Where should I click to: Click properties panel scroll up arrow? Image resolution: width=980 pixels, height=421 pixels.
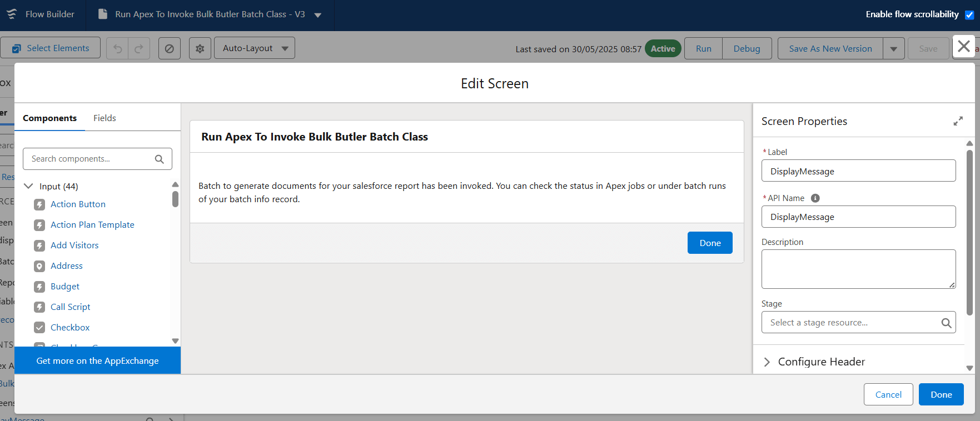click(969, 143)
